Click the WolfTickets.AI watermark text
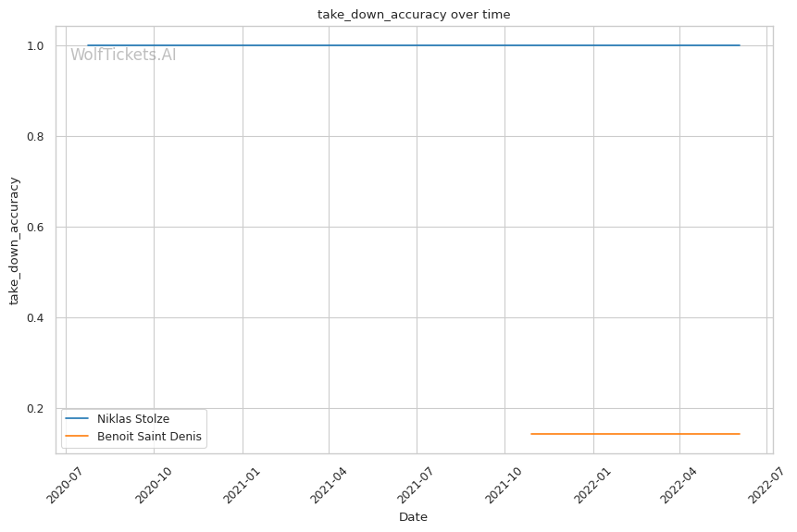This screenshot has height=532, width=797. point(123,55)
